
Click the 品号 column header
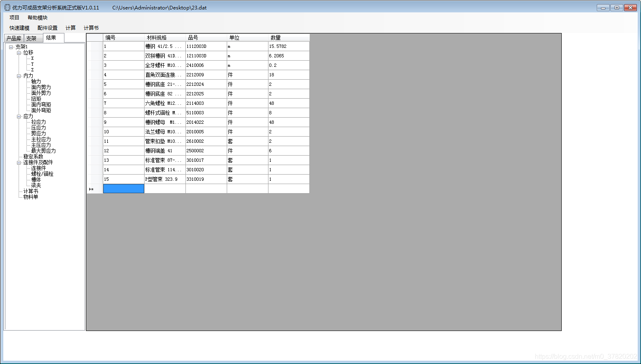click(x=206, y=38)
